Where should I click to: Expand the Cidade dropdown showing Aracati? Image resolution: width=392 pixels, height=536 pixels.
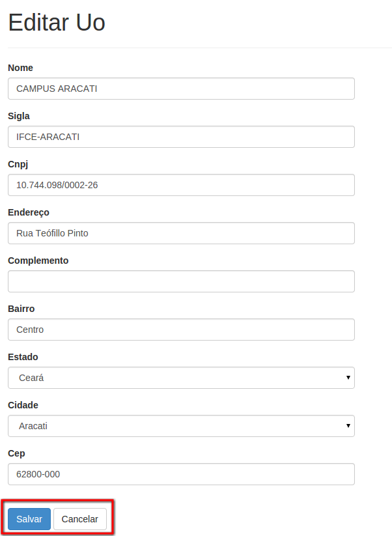[x=181, y=425]
